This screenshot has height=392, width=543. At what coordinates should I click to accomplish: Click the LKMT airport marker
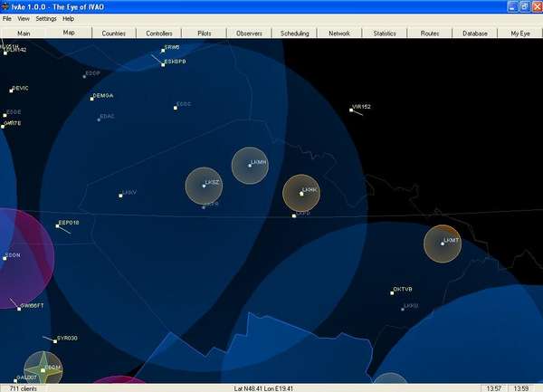(x=443, y=244)
